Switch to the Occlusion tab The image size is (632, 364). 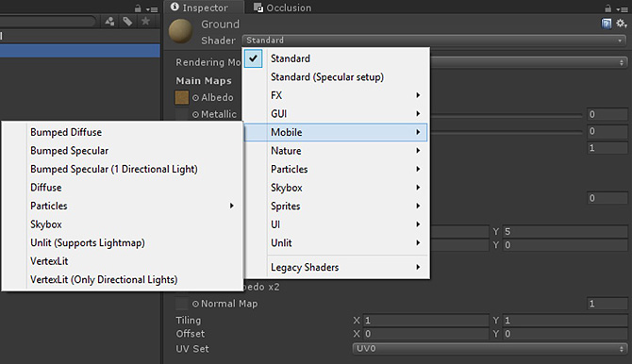pyautogui.click(x=283, y=8)
